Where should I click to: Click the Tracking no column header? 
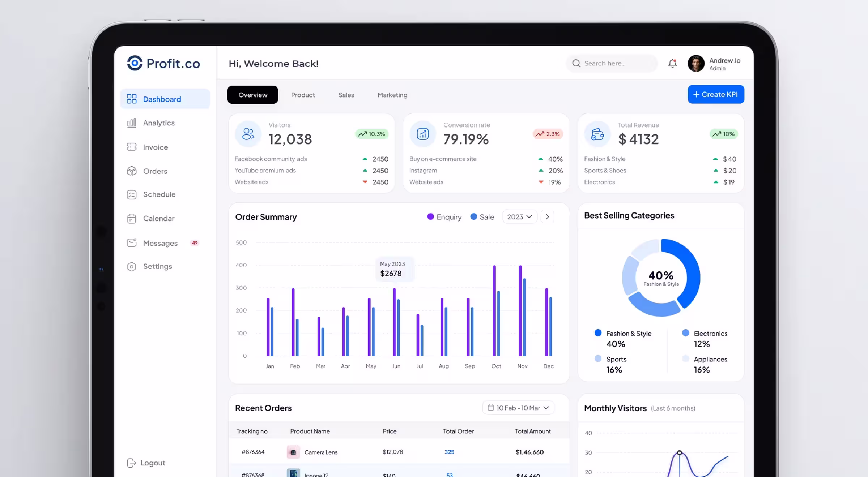click(x=252, y=431)
